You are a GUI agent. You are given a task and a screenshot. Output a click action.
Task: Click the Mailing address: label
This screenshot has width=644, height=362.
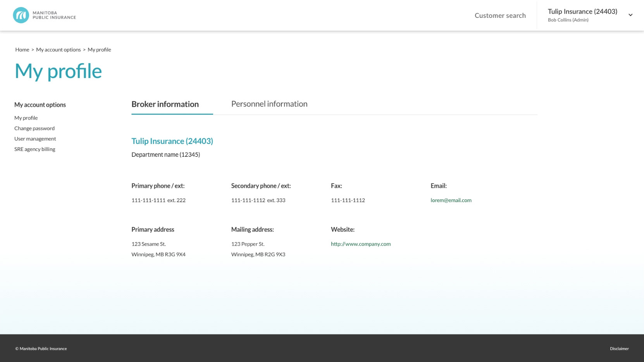point(253,230)
